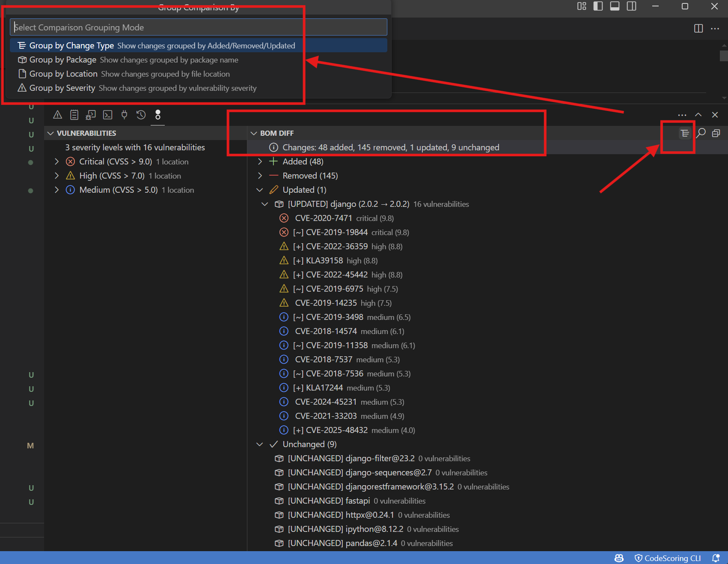Focus the Select Comparison Grouping Mode input
Image resolution: width=728 pixels, height=564 pixels.
[199, 27]
